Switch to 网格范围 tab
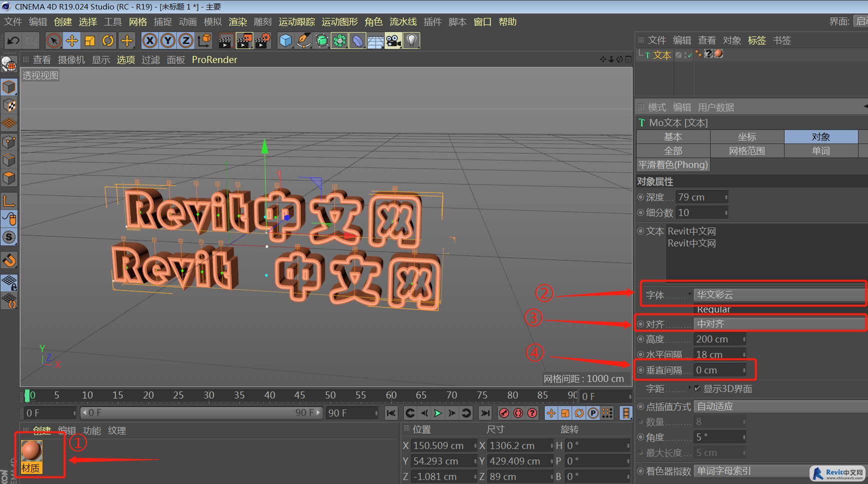This screenshot has height=484, width=868. point(747,150)
